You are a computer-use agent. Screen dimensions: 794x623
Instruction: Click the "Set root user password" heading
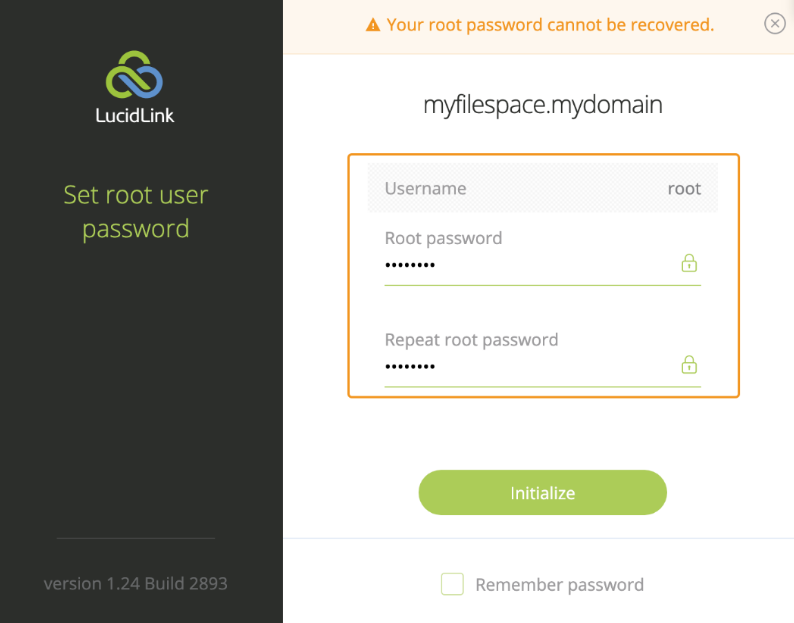coord(136,211)
